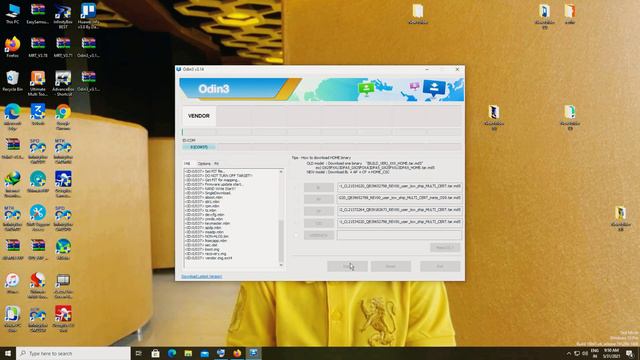
Task: Click the CP file button
Action: click(319, 211)
